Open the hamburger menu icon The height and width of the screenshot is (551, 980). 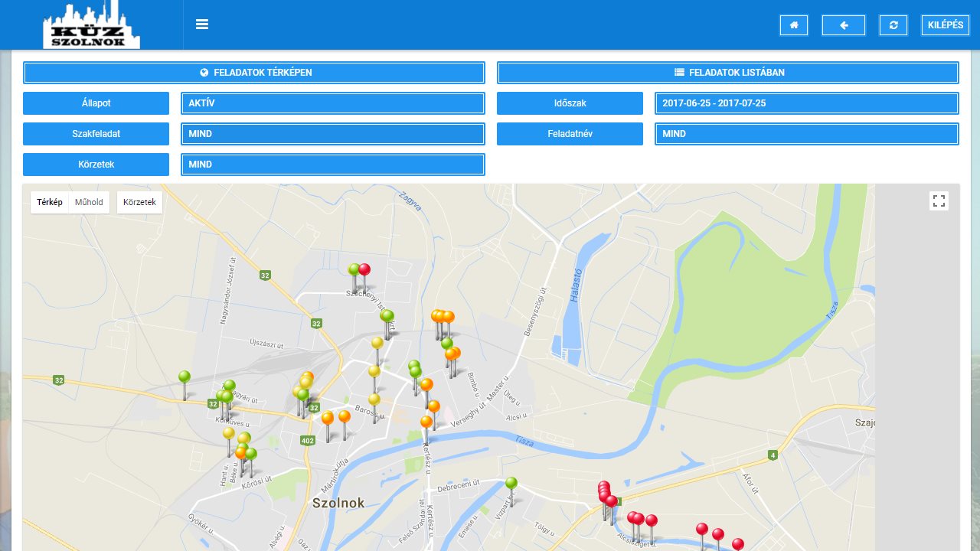pos(202,24)
